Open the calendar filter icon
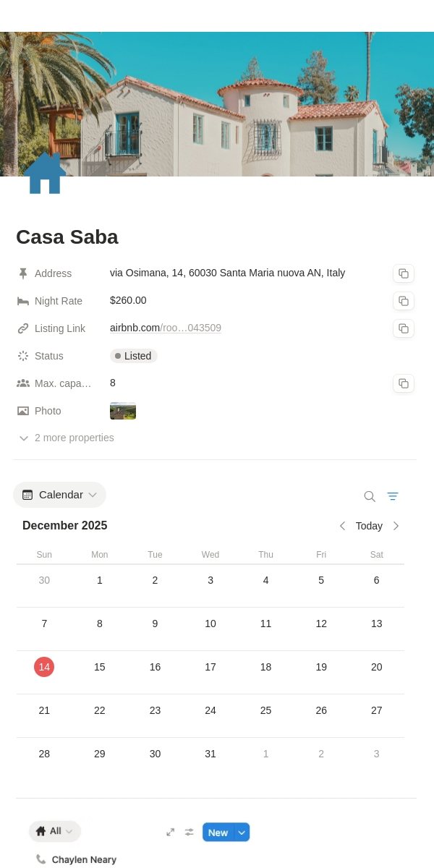The height and width of the screenshot is (868, 434). pos(393,496)
